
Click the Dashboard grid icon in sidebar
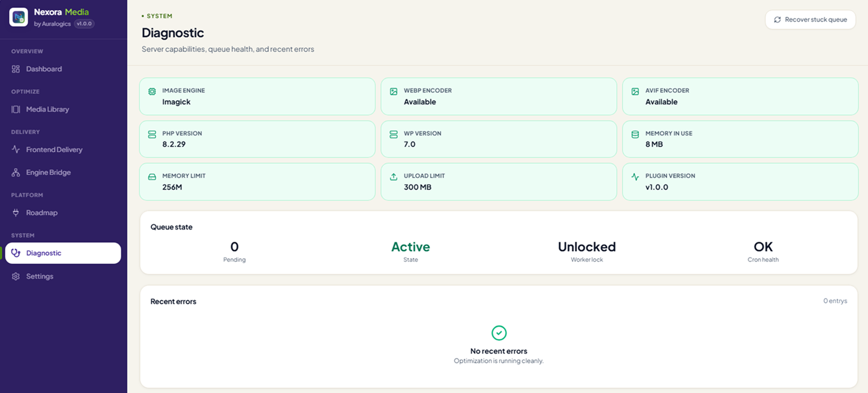point(16,69)
